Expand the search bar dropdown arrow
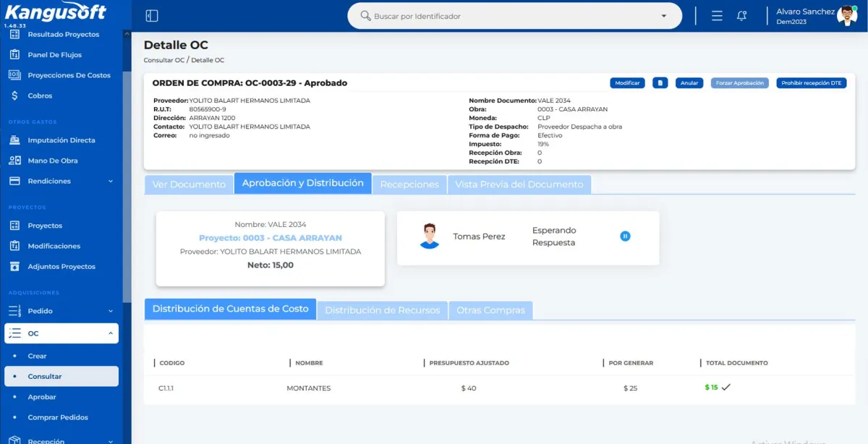The height and width of the screenshot is (444, 868). 664,16
